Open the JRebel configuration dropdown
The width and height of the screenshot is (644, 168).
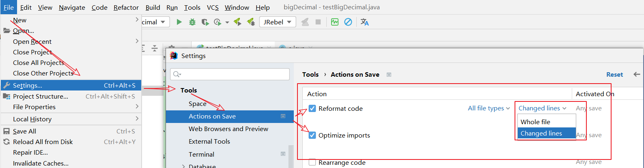coord(278,22)
